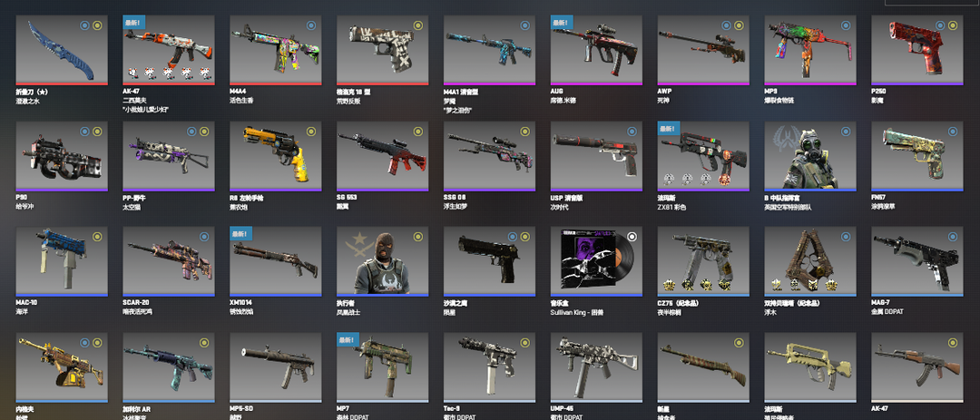
Task: Click the M4A1 消音型 item name label
Action: [x=461, y=92]
